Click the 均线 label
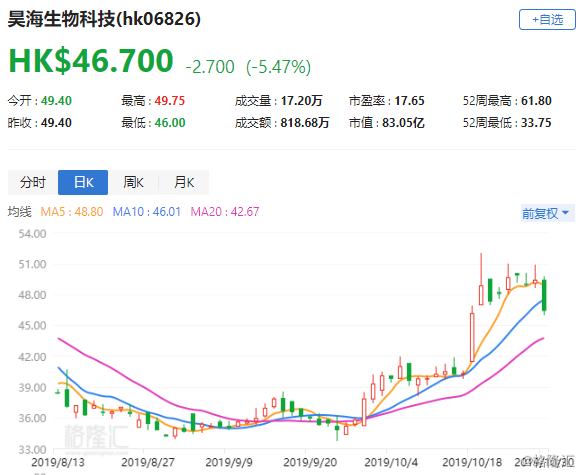 [x=20, y=212]
